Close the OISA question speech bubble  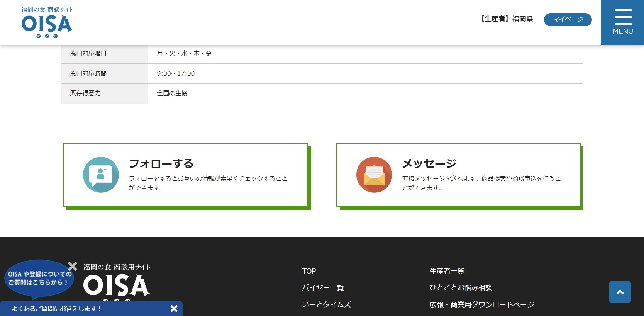click(x=73, y=266)
